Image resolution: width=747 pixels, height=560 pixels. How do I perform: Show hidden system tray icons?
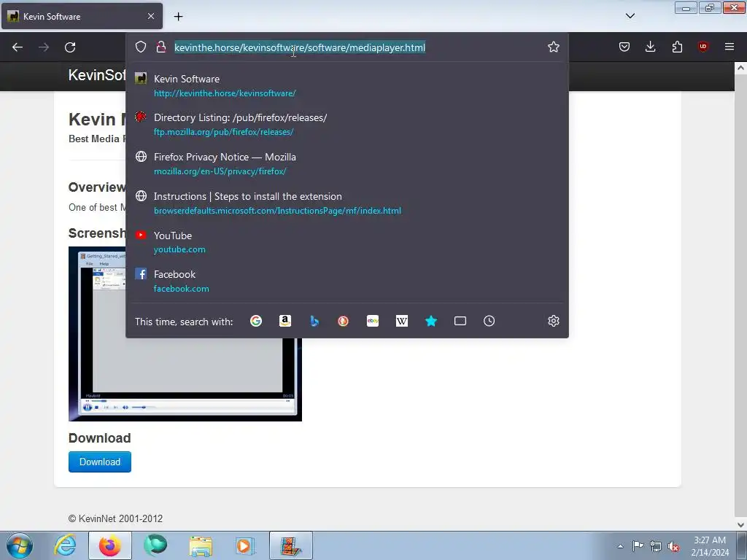[x=620, y=546]
